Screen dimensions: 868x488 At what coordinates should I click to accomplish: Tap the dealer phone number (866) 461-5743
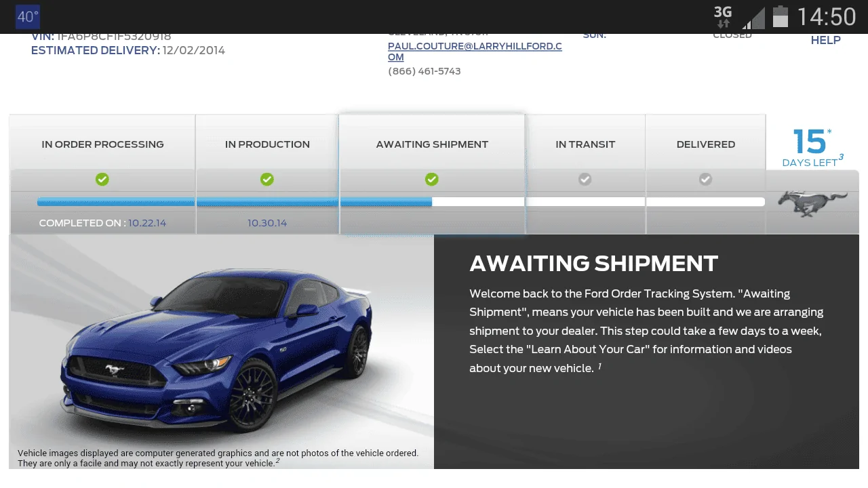point(425,71)
